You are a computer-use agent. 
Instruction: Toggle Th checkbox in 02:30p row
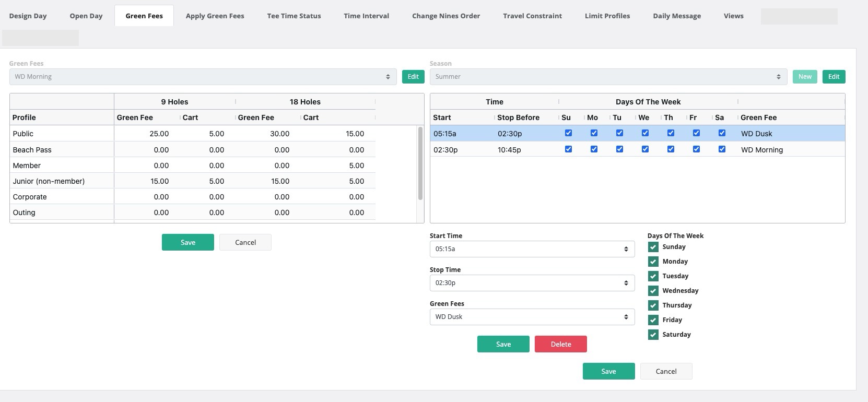tap(671, 149)
